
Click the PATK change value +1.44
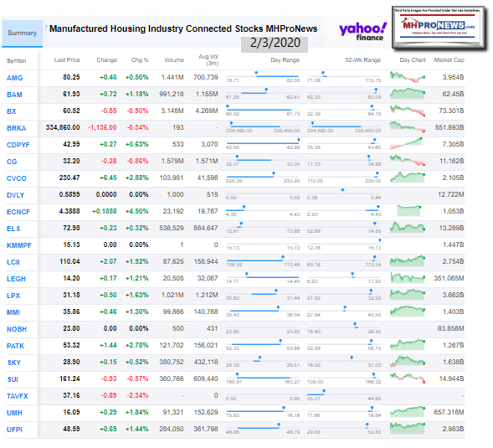coord(108,346)
